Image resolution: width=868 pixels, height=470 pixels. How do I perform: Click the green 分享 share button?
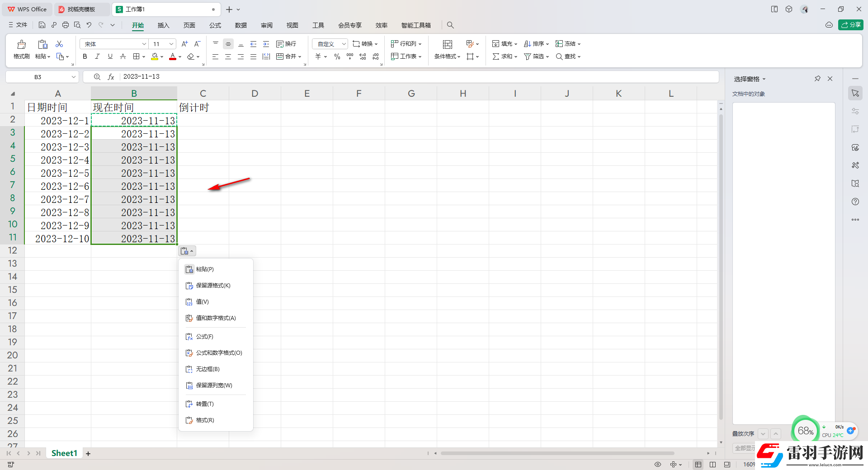[x=850, y=25]
